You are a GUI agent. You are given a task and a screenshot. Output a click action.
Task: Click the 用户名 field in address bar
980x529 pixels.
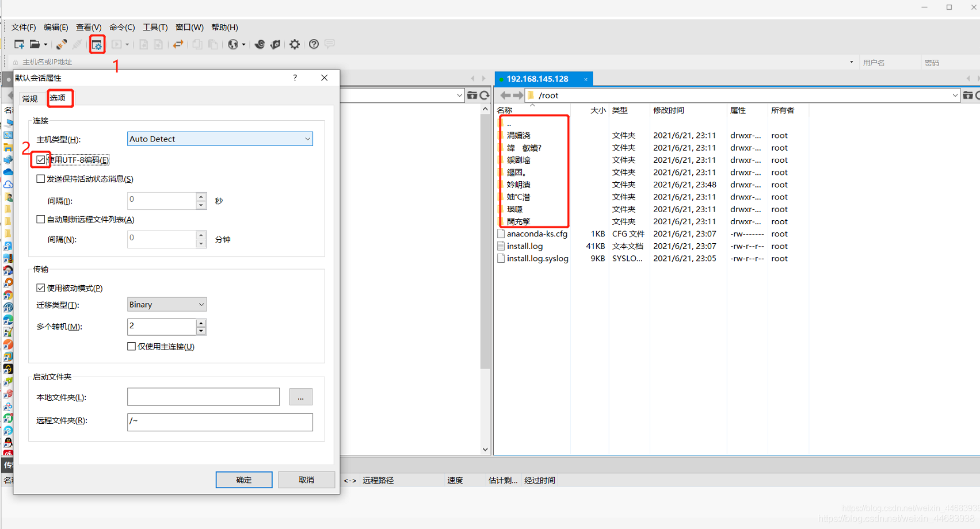tap(889, 63)
